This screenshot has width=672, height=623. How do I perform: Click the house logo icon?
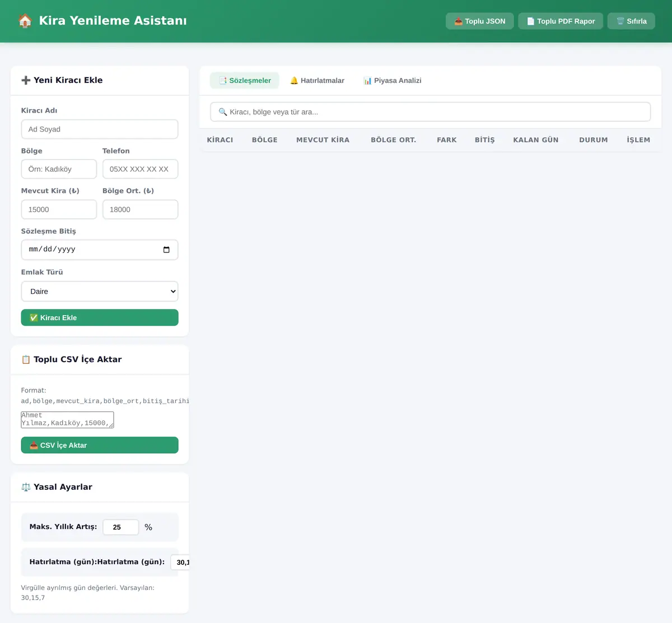point(25,21)
